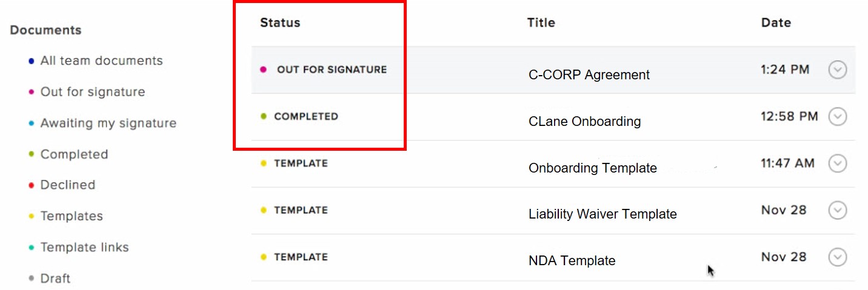
Task: Sort by the Status column header
Action: [280, 23]
